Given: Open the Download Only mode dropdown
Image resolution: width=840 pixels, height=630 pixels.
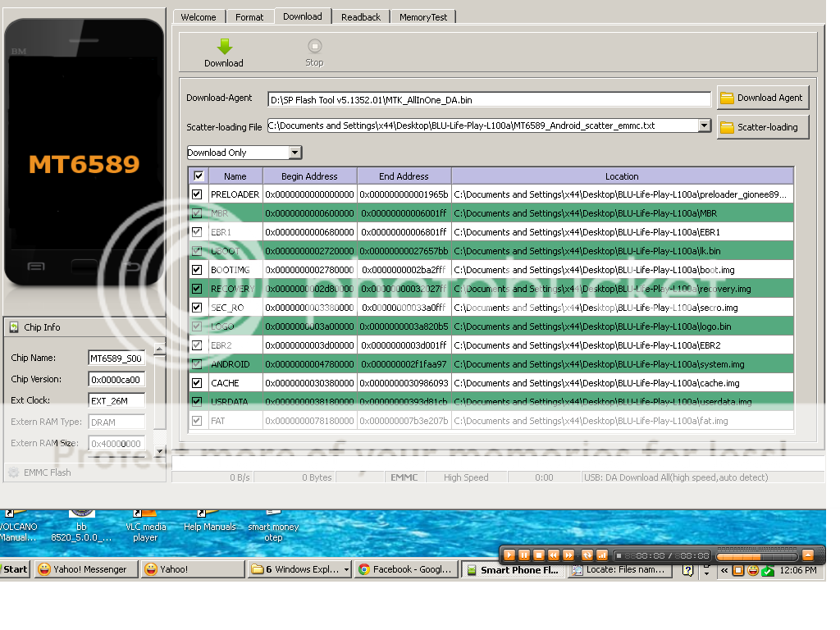Looking at the screenshot, I should coord(294,153).
